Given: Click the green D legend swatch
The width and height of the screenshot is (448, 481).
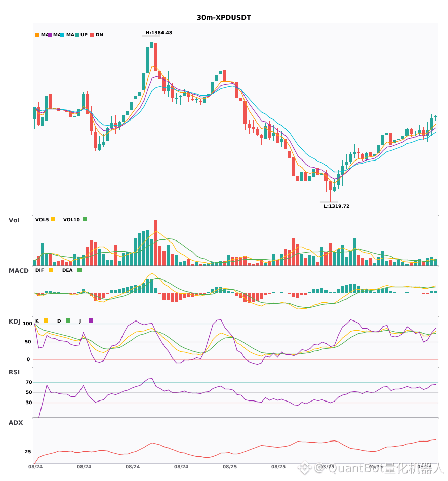Looking at the screenshot, I should pyautogui.click(x=68, y=320).
